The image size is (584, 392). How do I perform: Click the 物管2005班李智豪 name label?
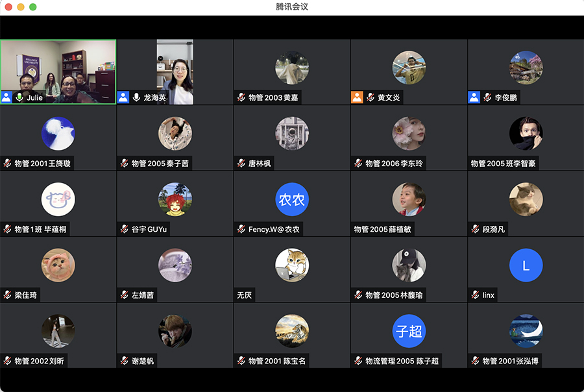coord(503,164)
